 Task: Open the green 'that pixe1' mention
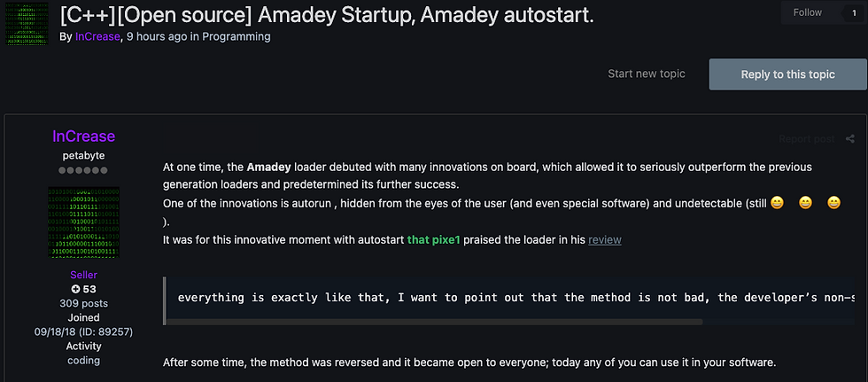[x=433, y=239]
